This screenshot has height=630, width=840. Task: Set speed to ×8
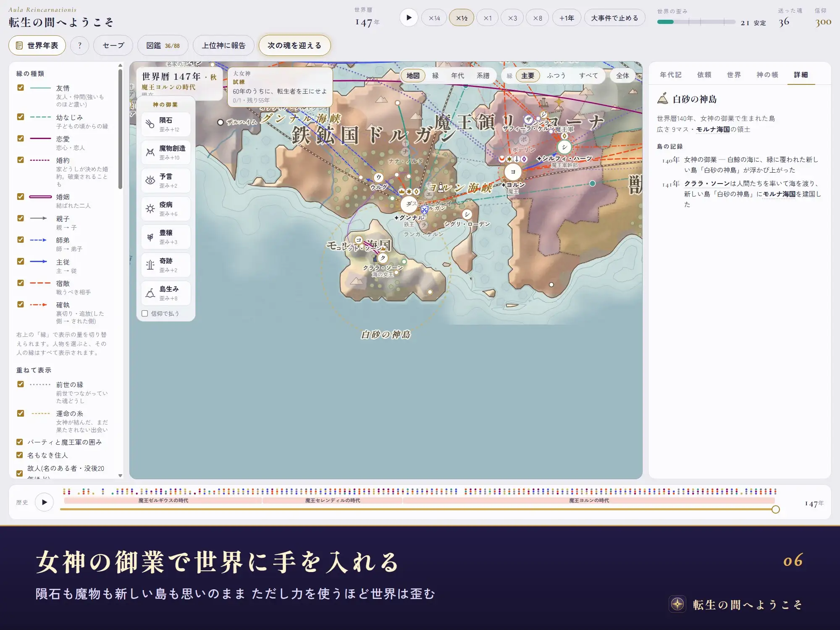coord(538,18)
